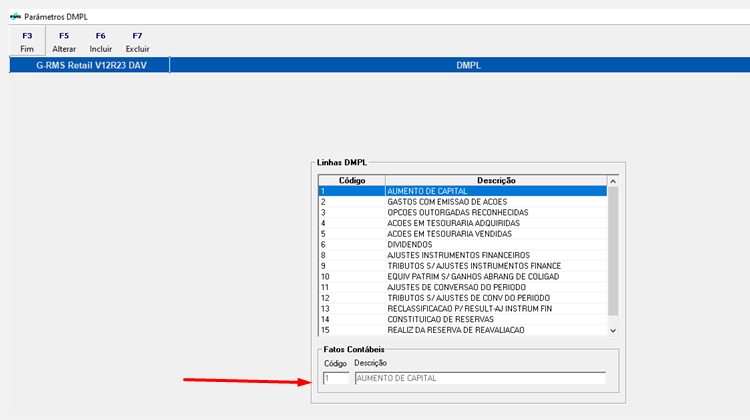Select the AUMENTO DE CAPITAL row
This screenshot has height=420, width=750.
[x=460, y=191]
